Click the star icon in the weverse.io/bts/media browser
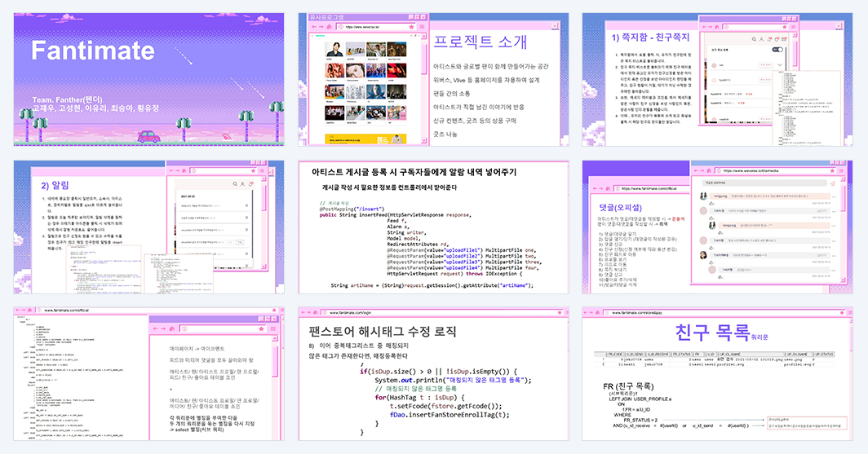Screen dimensions: 868x454 point(832,171)
